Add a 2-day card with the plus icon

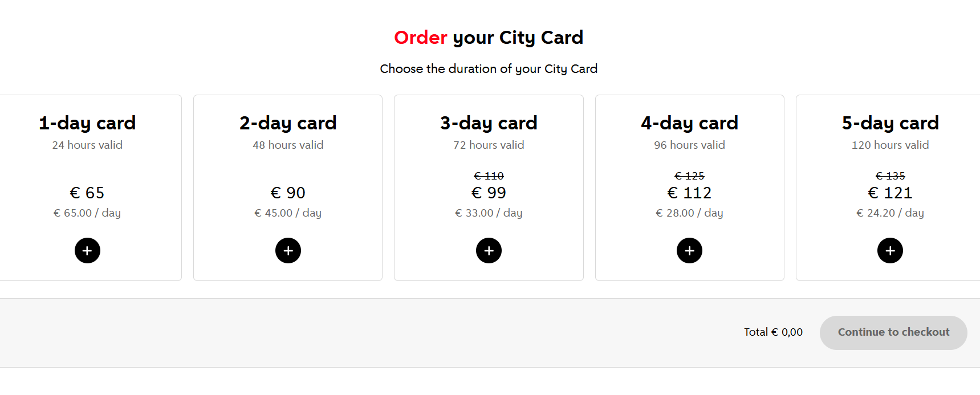(288, 251)
